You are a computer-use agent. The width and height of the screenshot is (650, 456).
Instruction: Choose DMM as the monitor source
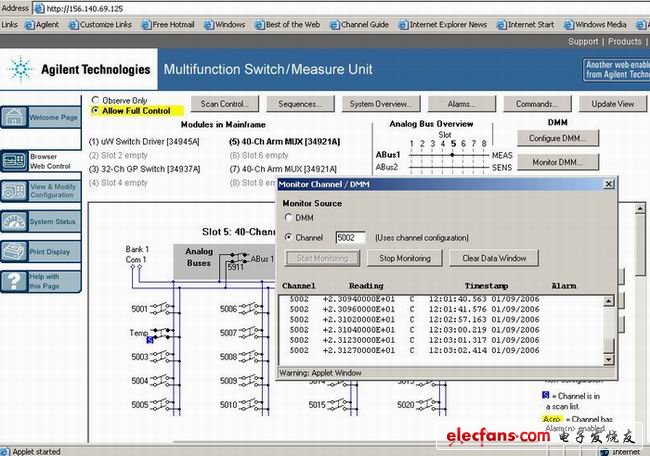[x=289, y=217]
